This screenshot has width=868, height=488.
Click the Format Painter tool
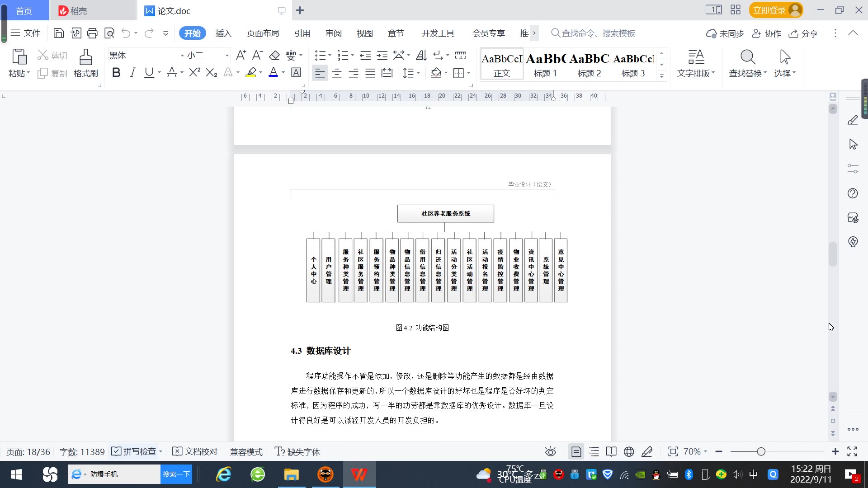click(x=86, y=63)
